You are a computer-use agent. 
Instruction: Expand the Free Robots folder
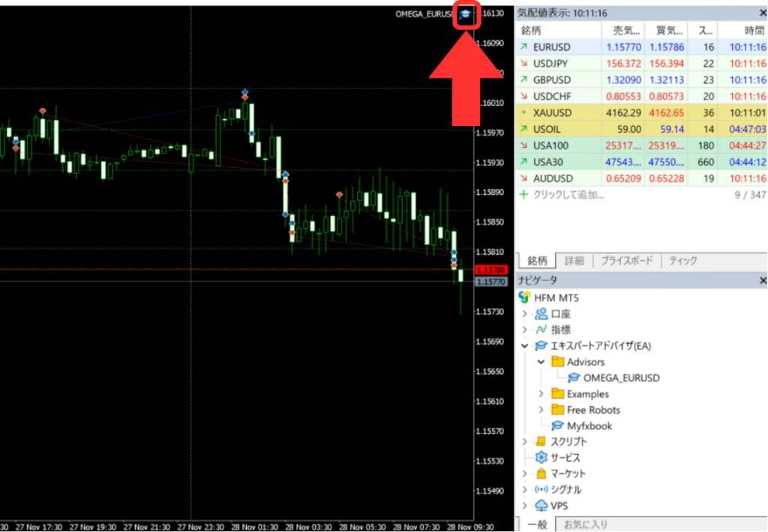point(541,410)
